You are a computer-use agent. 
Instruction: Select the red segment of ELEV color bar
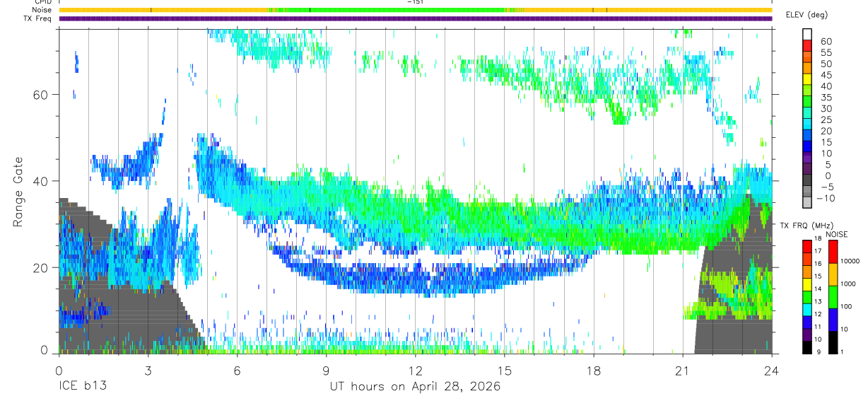pyautogui.click(x=807, y=46)
